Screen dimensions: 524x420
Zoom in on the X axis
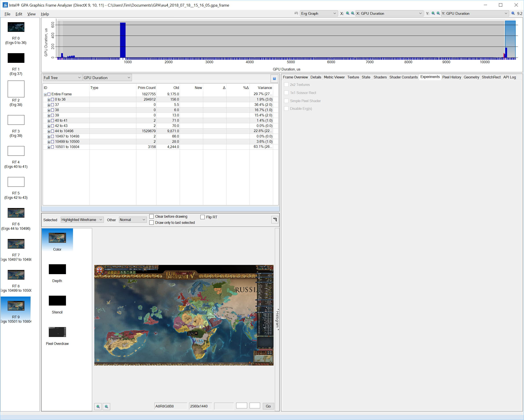[x=348, y=13]
